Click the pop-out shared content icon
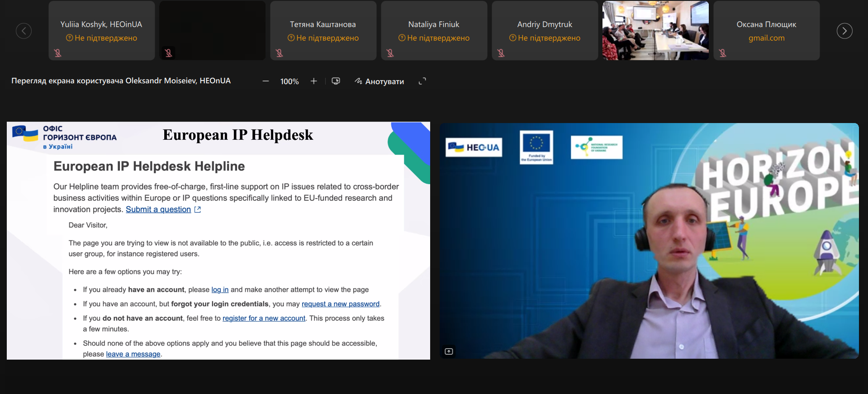868x394 pixels. 336,81
